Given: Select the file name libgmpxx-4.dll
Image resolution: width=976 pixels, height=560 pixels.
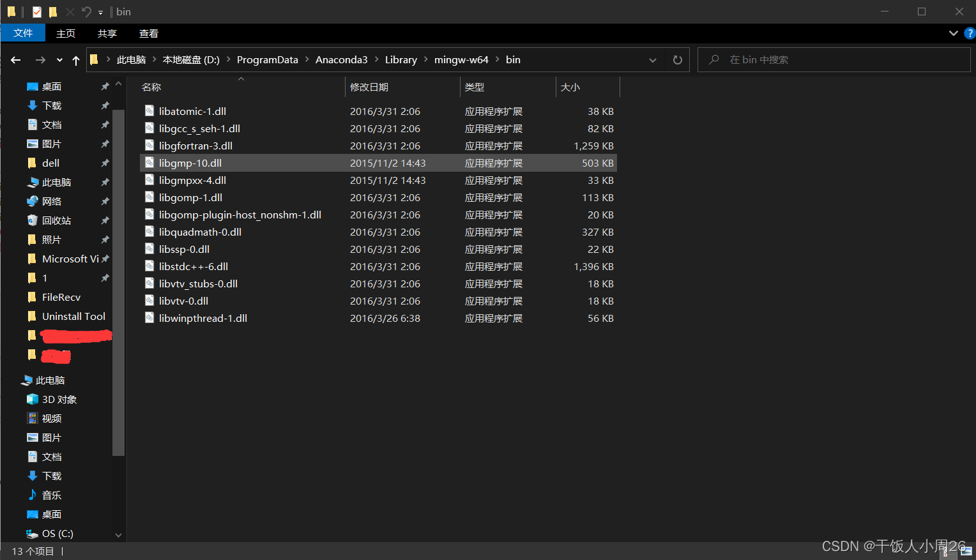Looking at the screenshot, I should point(192,180).
